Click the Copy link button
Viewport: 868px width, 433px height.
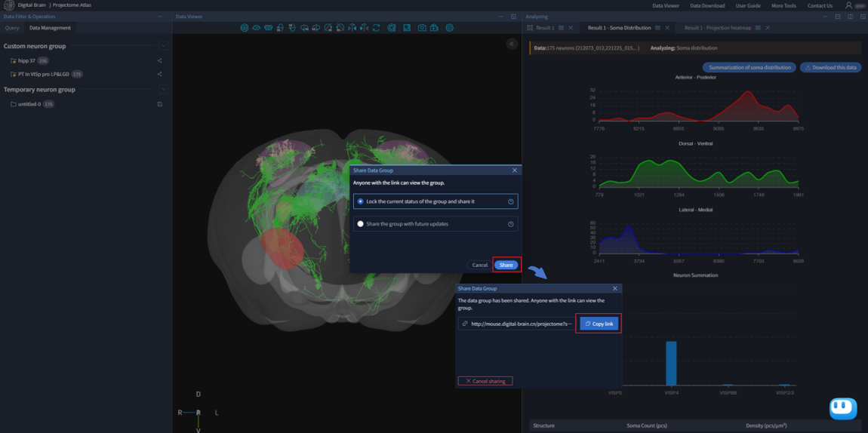[x=600, y=324]
